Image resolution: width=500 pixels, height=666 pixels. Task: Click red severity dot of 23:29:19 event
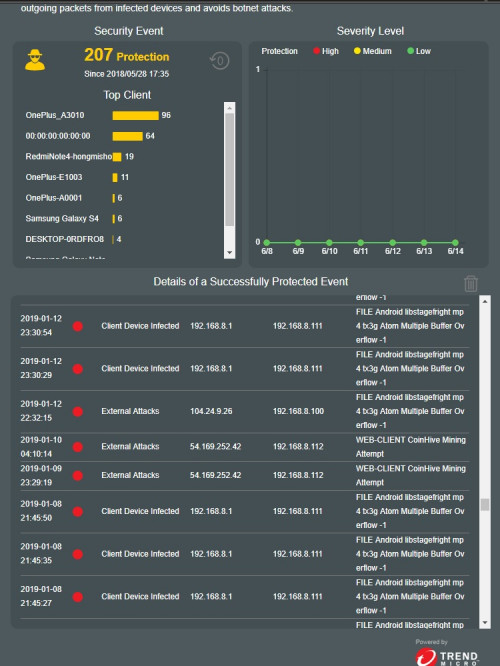78,476
